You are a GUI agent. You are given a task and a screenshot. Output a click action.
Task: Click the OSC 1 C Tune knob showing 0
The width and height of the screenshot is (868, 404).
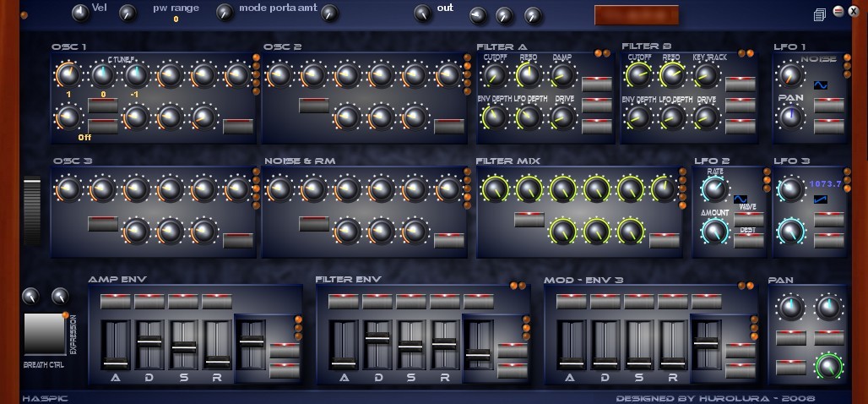click(x=102, y=75)
